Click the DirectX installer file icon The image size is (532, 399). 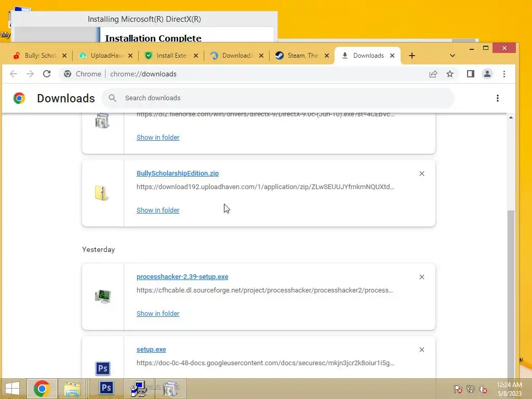(102, 121)
